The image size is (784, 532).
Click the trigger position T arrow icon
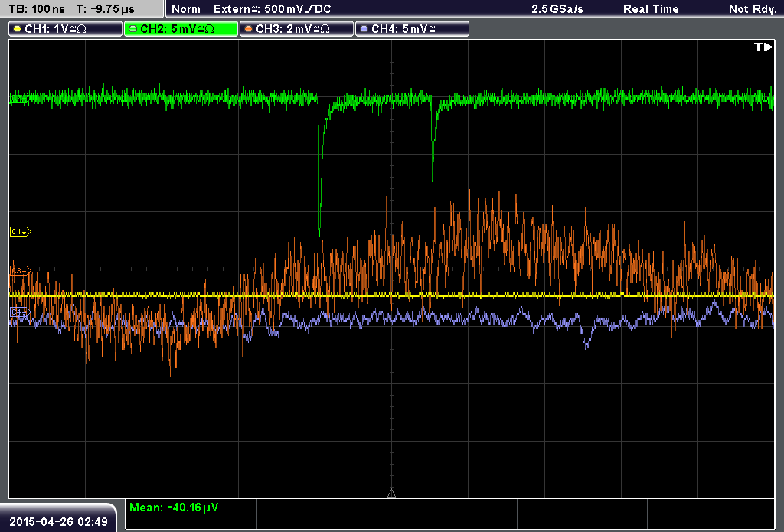point(763,47)
